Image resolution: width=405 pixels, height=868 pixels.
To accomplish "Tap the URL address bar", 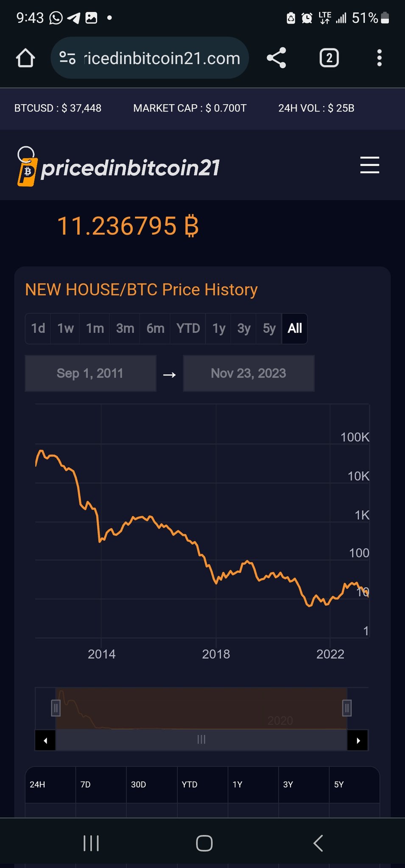I will [x=162, y=58].
